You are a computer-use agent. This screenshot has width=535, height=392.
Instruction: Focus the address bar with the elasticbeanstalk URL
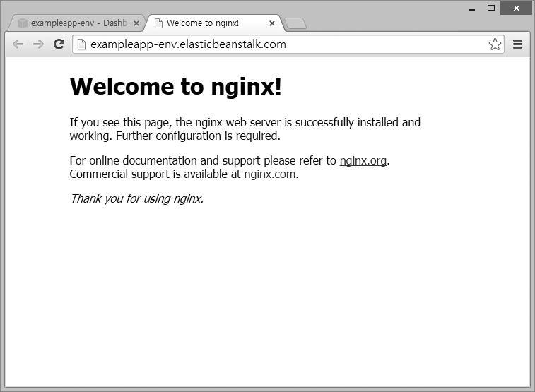pos(283,44)
